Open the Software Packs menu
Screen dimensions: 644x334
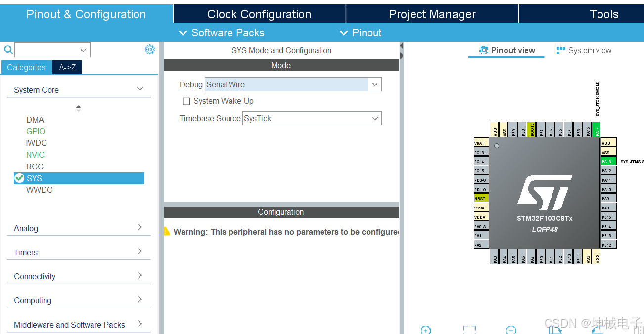click(222, 33)
